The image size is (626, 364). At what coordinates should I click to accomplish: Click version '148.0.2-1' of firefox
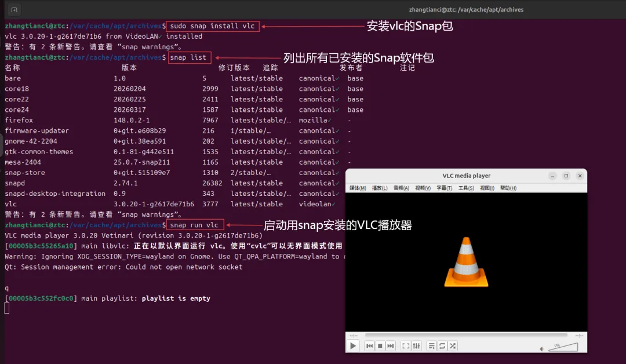point(132,120)
